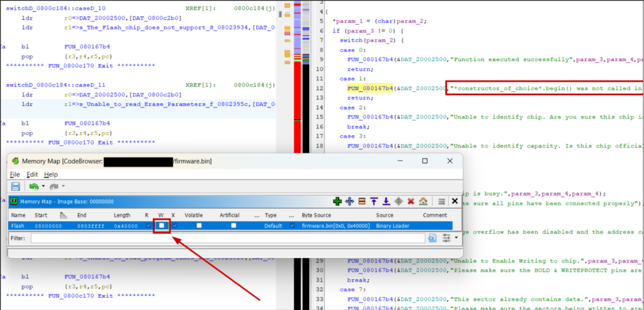644x310 pixels.
Task: Click into the Filter text field
Action: pos(228,238)
